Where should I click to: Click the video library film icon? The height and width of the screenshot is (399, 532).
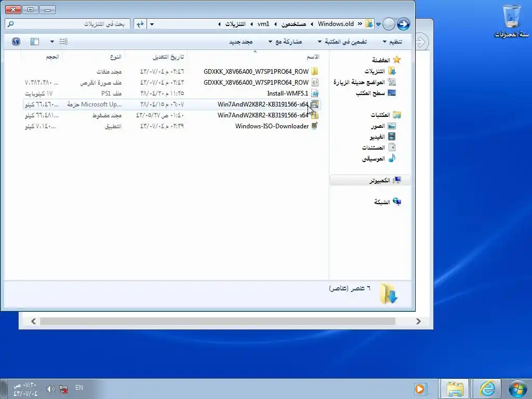(x=392, y=137)
